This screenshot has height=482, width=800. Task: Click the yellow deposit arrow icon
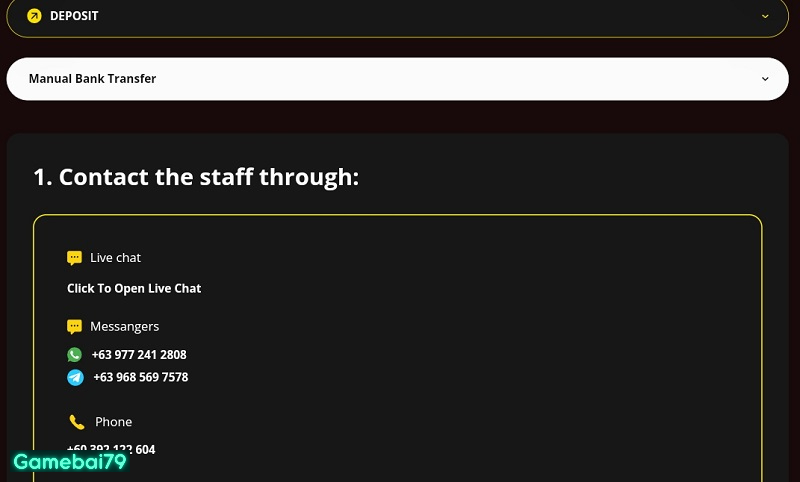35,16
